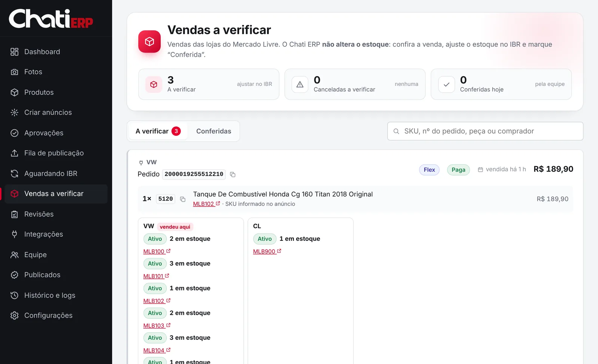The image size is (598, 364).
Task: Click the order total R$ 189,90 in bold
Action: pos(554,169)
